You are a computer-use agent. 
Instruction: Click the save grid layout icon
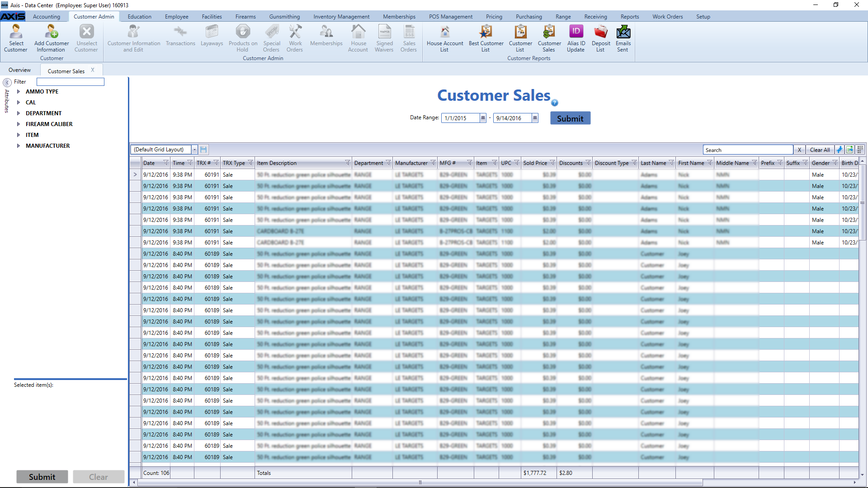coord(203,150)
